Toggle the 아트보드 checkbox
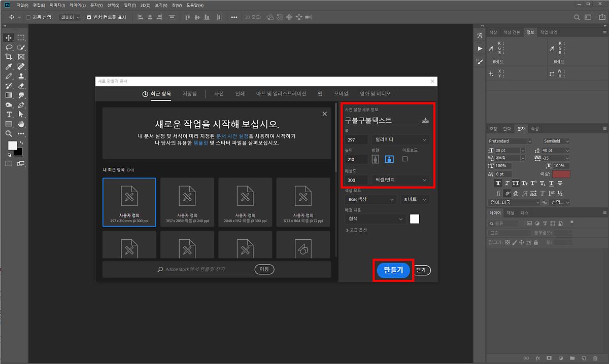 coord(405,159)
